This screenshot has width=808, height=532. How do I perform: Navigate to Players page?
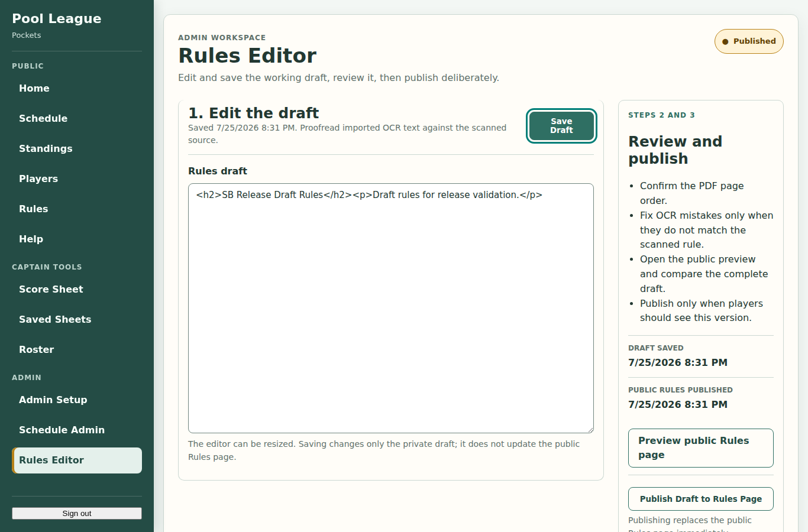[x=77, y=179]
